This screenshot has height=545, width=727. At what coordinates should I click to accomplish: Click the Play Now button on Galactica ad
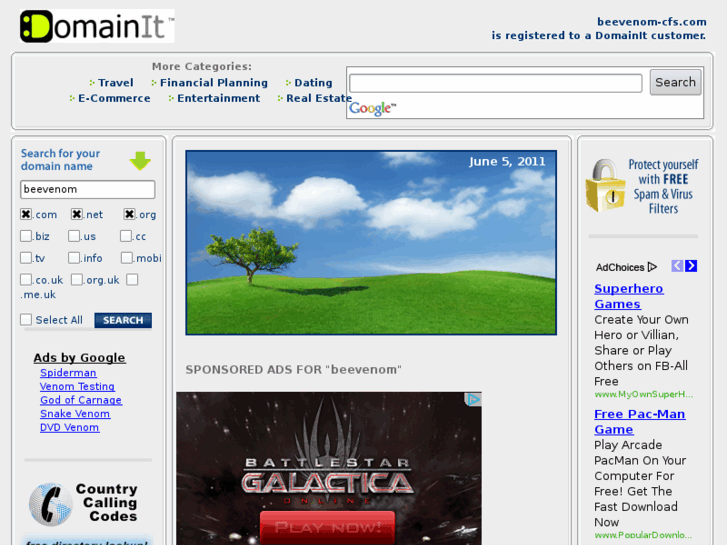(x=327, y=527)
